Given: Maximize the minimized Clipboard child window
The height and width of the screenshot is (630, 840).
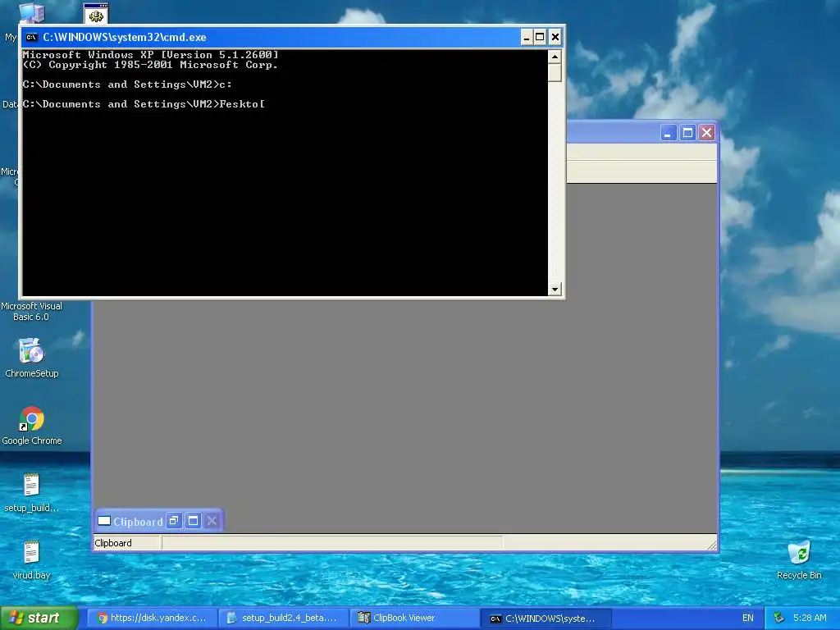Looking at the screenshot, I should [x=194, y=521].
